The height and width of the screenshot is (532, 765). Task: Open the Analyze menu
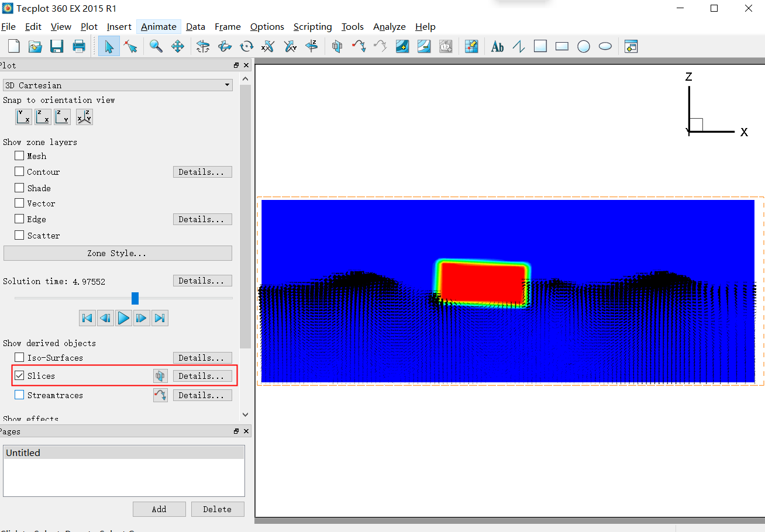389,27
